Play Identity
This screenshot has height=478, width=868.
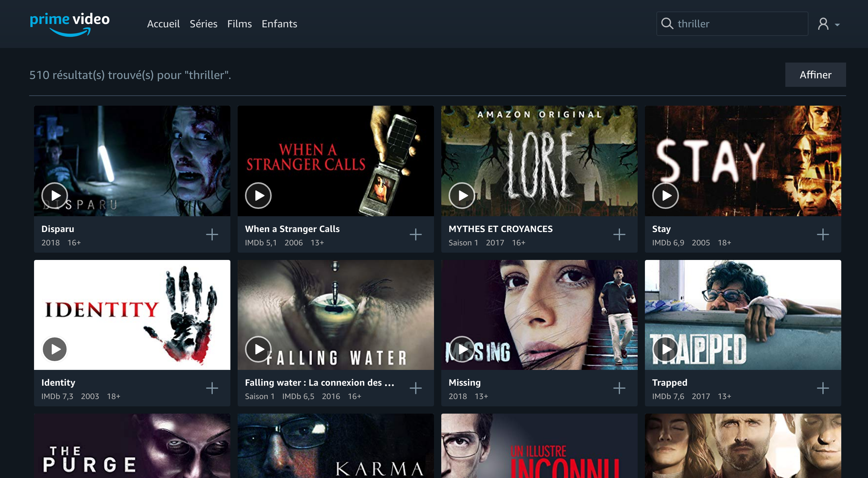click(55, 349)
